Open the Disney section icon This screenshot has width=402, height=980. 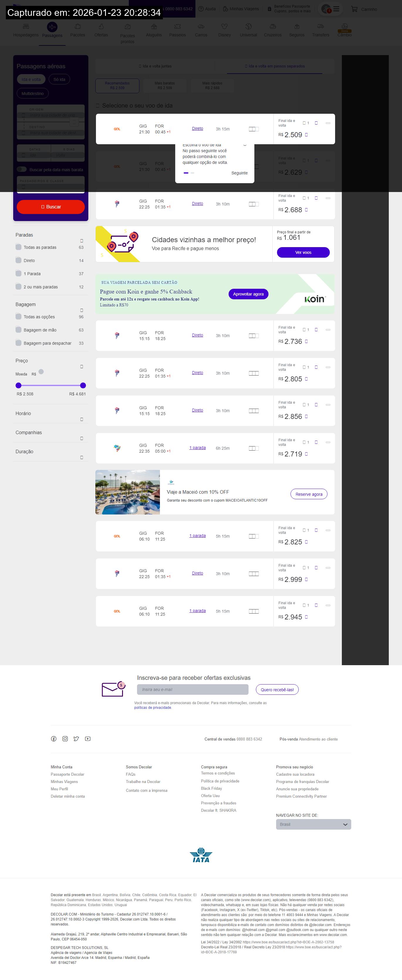coord(224,30)
